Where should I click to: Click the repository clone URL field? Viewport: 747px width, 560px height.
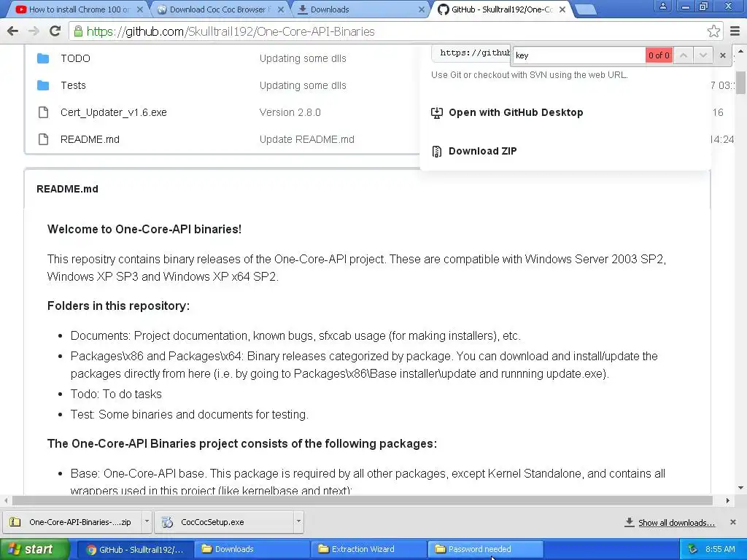point(471,52)
